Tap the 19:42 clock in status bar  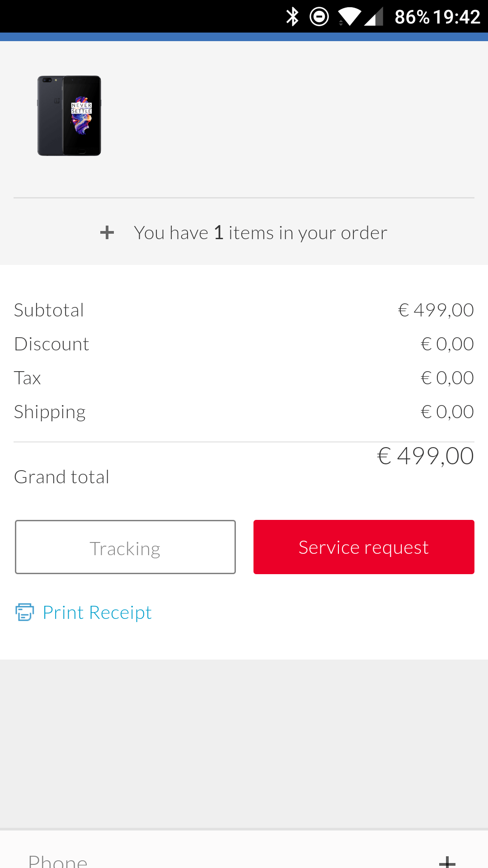(x=456, y=17)
